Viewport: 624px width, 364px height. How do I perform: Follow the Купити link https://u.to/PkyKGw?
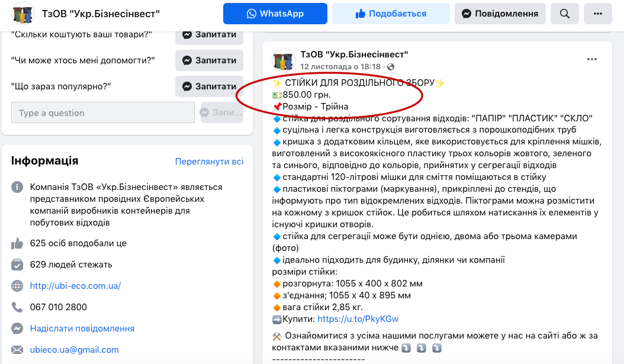[x=358, y=319]
